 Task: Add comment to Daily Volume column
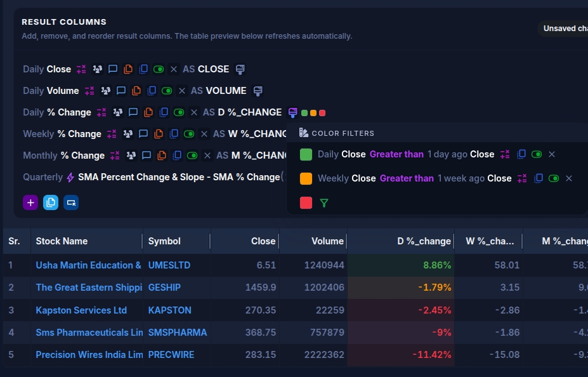[121, 91]
